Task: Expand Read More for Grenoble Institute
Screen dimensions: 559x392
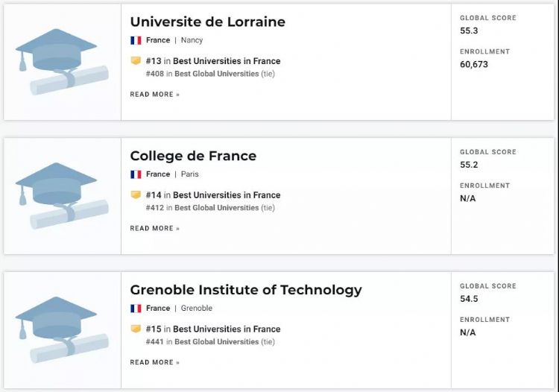Action: 154,363
